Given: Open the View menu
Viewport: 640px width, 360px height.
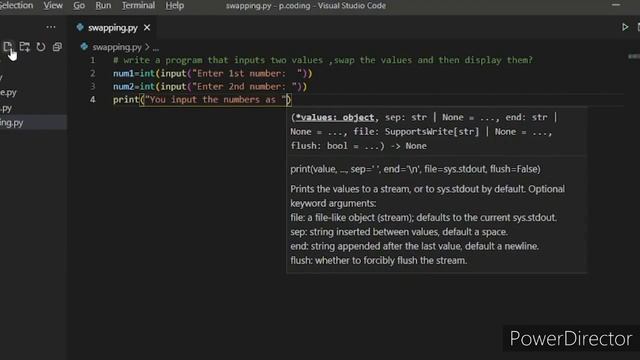Looking at the screenshot, I should [x=53, y=6].
